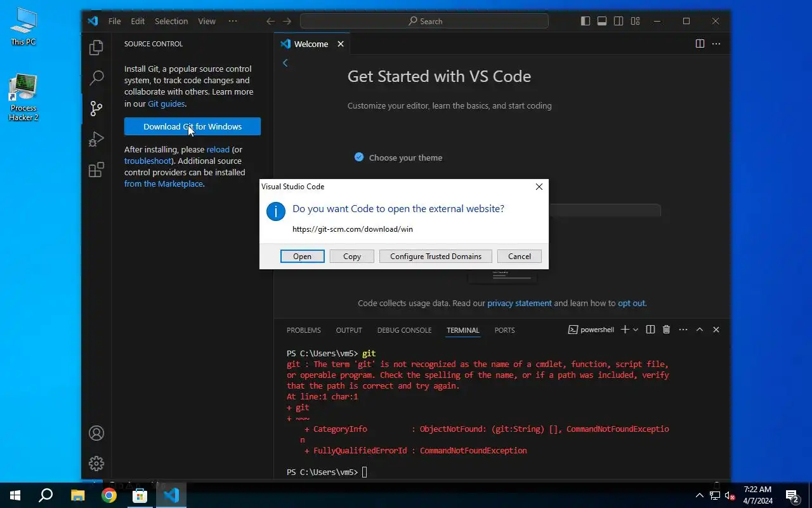The image size is (812, 508).
Task: Switch to the PORTS tab
Action: pyautogui.click(x=505, y=330)
